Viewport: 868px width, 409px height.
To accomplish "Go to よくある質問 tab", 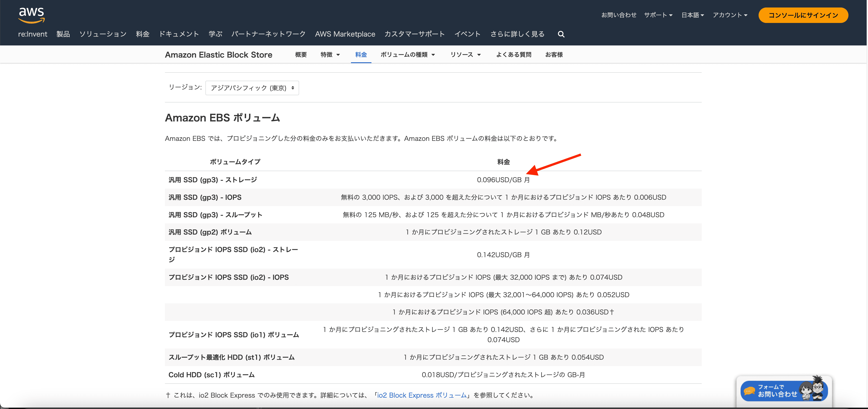I will click(514, 55).
